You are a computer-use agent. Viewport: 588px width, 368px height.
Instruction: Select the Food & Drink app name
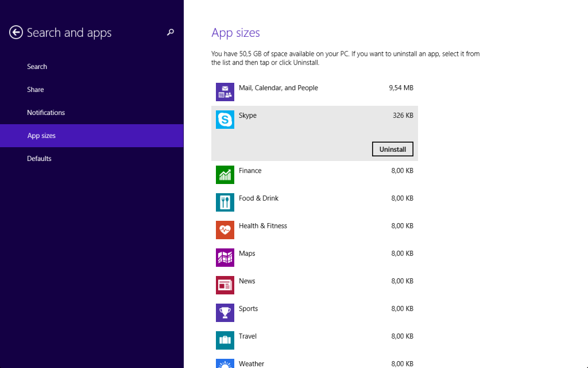258,198
